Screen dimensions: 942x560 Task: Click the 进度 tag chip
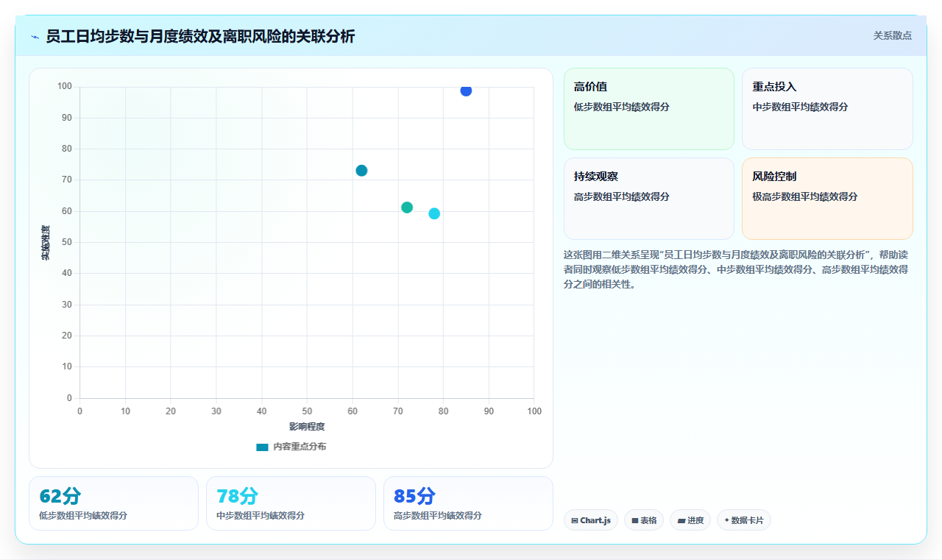point(690,520)
